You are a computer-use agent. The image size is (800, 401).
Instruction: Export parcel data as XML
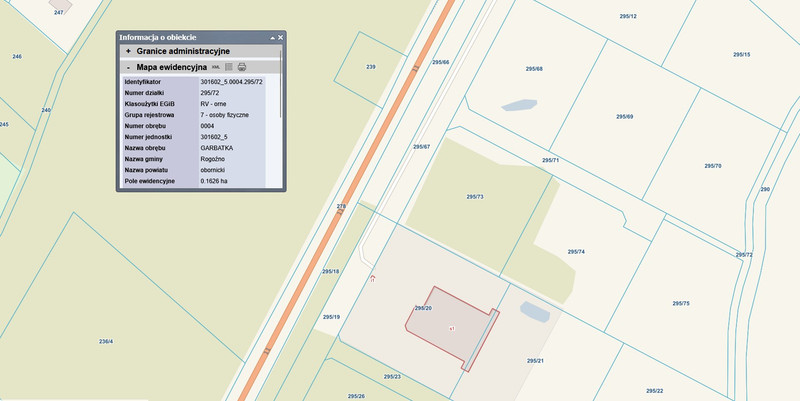215,67
